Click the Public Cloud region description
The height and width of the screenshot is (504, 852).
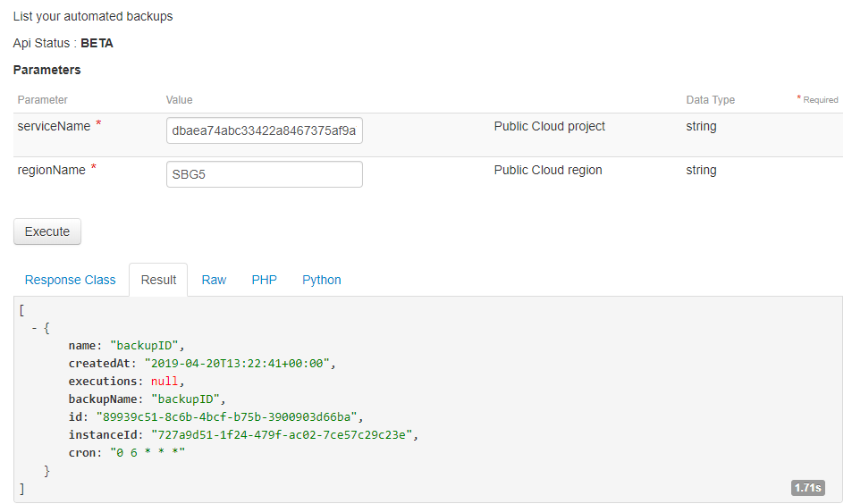(547, 170)
